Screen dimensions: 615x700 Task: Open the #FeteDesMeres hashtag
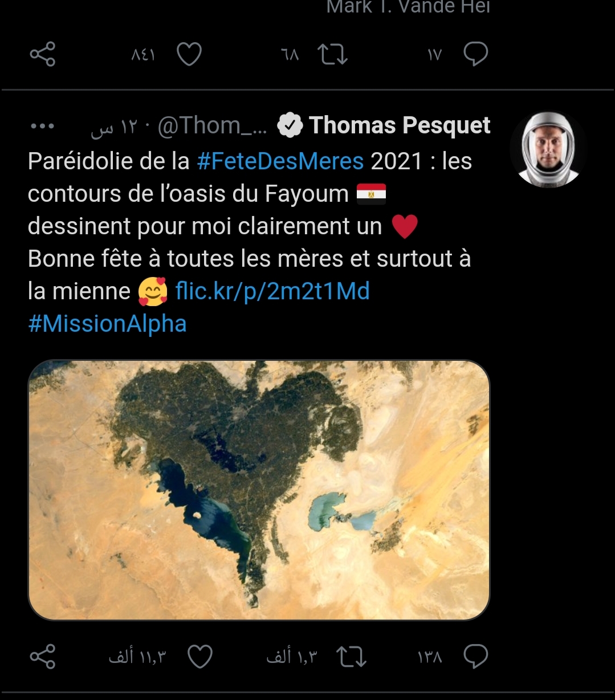[280, 161]
